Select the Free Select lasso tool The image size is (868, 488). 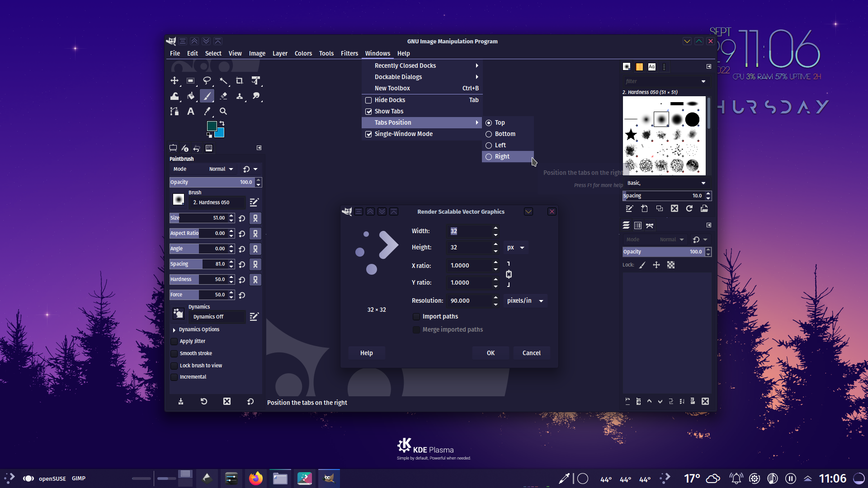(207, 81)
